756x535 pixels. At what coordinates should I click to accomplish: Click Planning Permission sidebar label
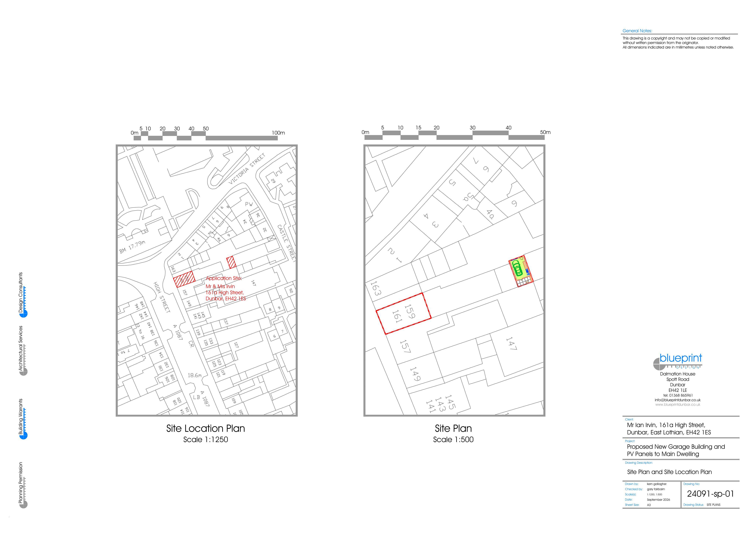click(21, 483)
